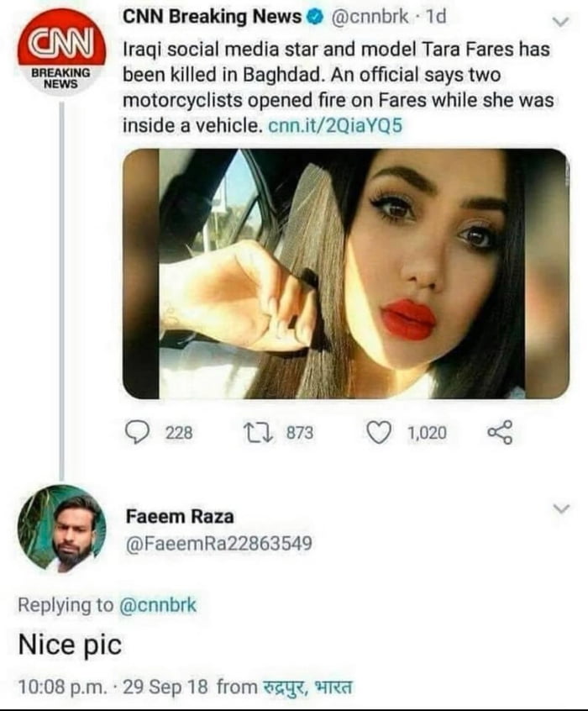
Task: Expand the chevron menu on the CNN tweet
Action: [x=559, y=19]
